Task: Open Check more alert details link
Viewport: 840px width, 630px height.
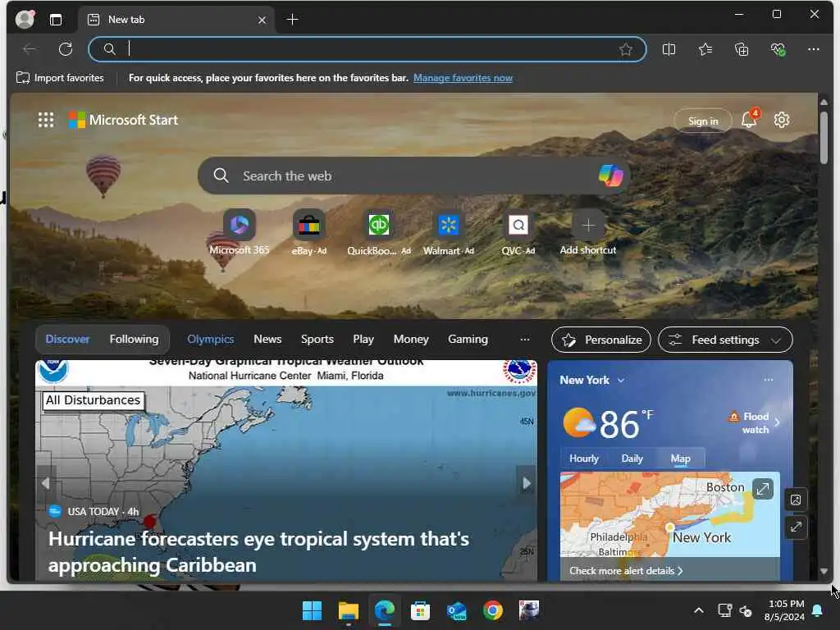Action: pyautogui.click(x=626, y=571)
